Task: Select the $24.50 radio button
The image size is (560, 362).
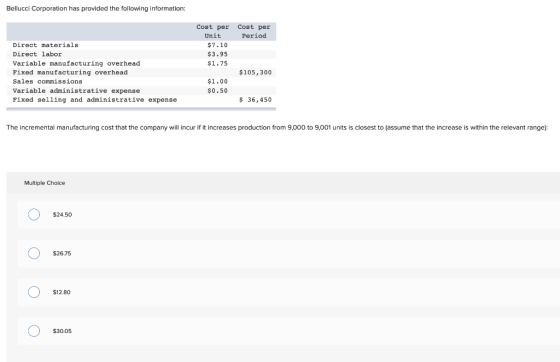Action: pos(34,215)
